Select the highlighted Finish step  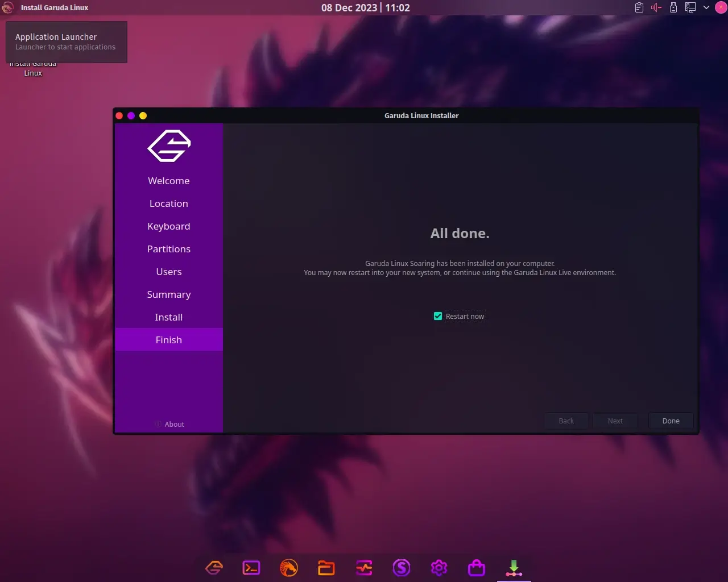point(169,340)
